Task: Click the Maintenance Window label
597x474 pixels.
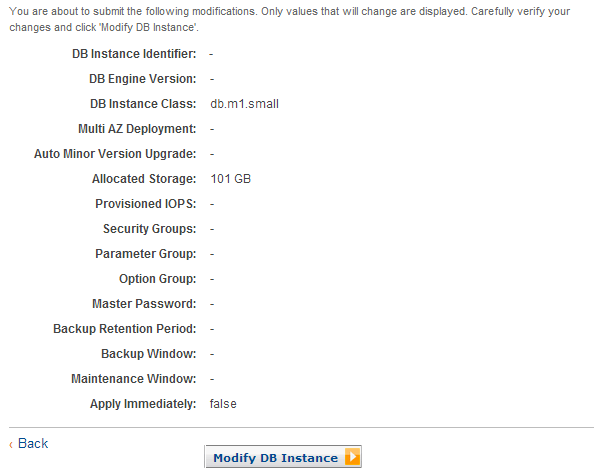Action: tap(134, 379)
